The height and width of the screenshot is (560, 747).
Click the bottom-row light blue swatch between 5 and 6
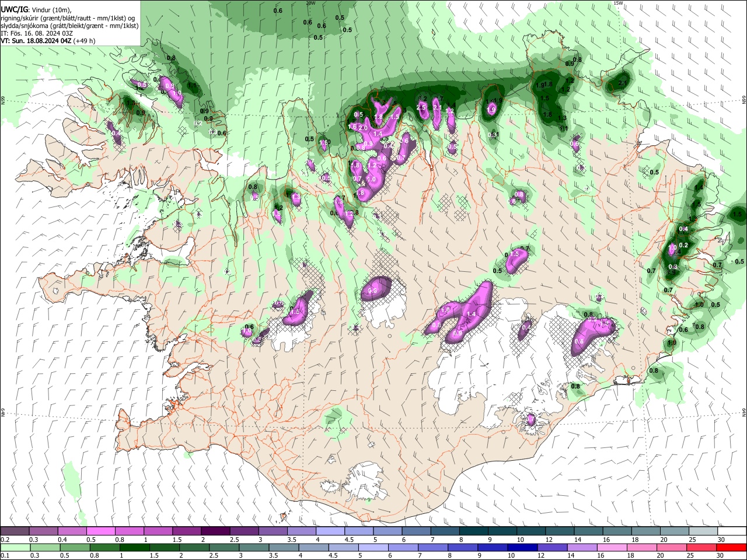point(373,547)
